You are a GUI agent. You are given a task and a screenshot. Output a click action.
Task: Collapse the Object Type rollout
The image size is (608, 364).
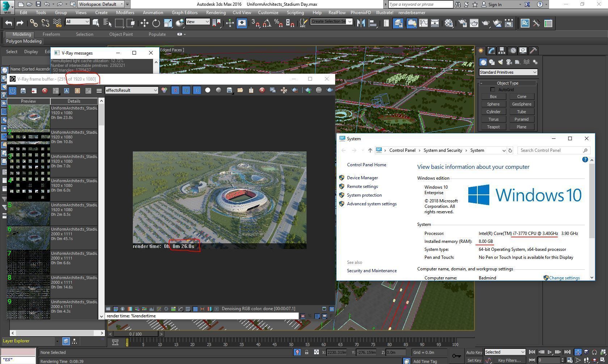[507, 83]
